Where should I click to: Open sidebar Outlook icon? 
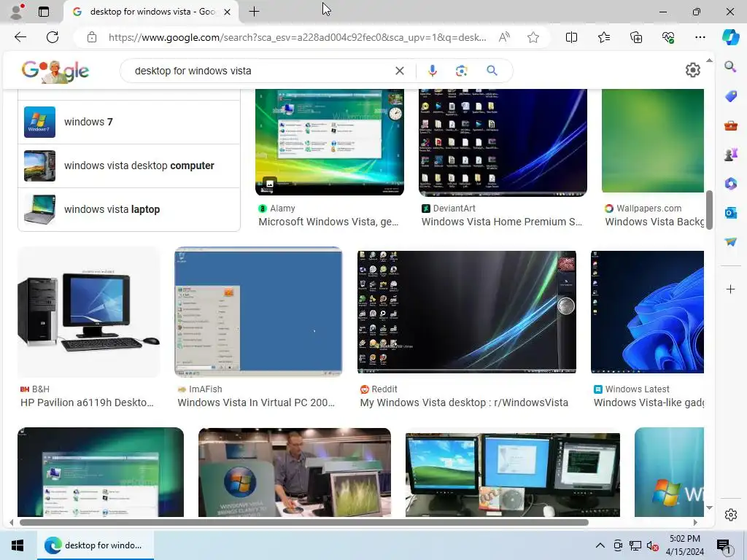point(730,212)
